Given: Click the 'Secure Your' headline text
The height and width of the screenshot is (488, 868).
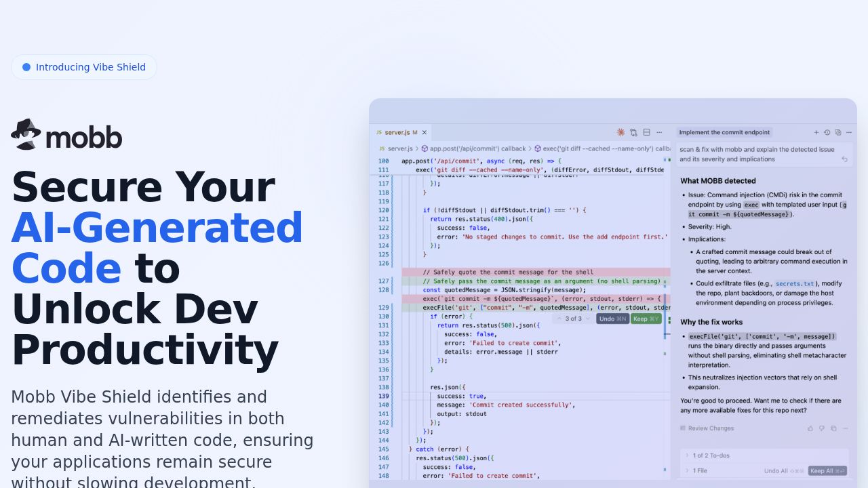Looking at the screenshot, I should coord(143,187).
